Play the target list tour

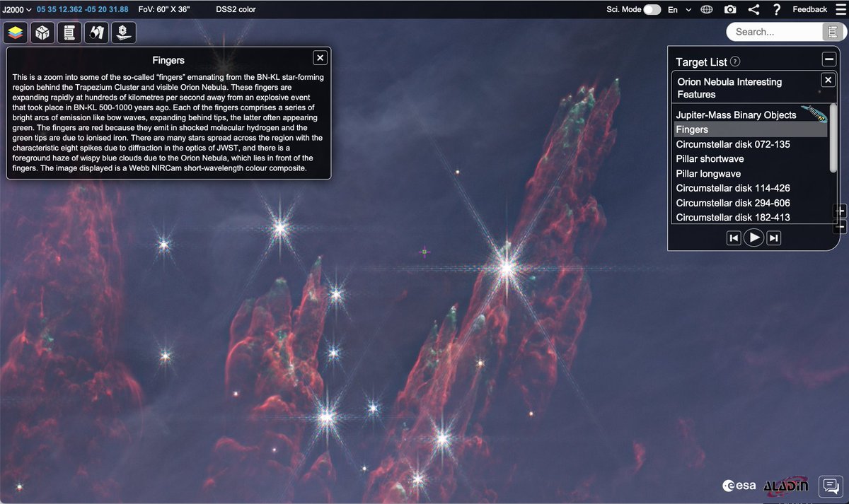pos(754,238)
